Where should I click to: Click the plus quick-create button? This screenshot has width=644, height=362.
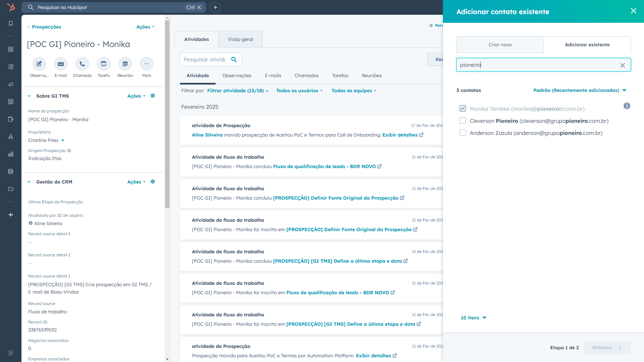click(x=215, y=7)
